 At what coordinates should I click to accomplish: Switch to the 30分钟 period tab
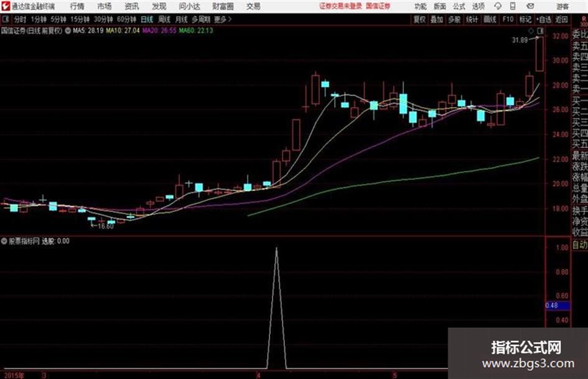(x=103, y=19)
